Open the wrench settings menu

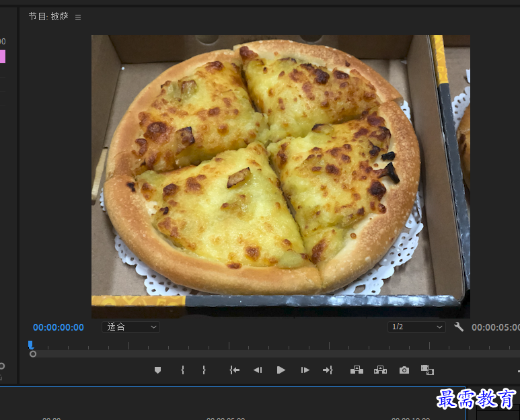[x=459, y=327]
